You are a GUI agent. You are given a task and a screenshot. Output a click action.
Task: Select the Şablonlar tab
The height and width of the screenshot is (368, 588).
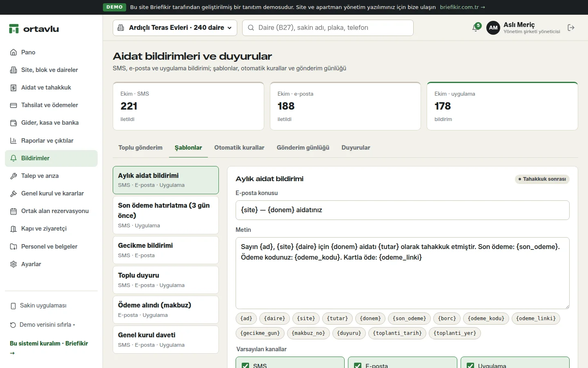pyautogui.click(x=188, y=148)
